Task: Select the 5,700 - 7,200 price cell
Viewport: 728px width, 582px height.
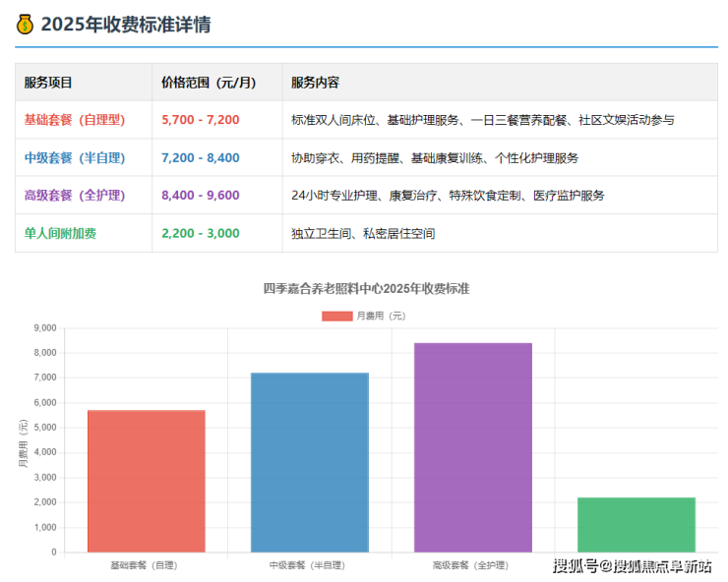Action: [x=200, y=120]
